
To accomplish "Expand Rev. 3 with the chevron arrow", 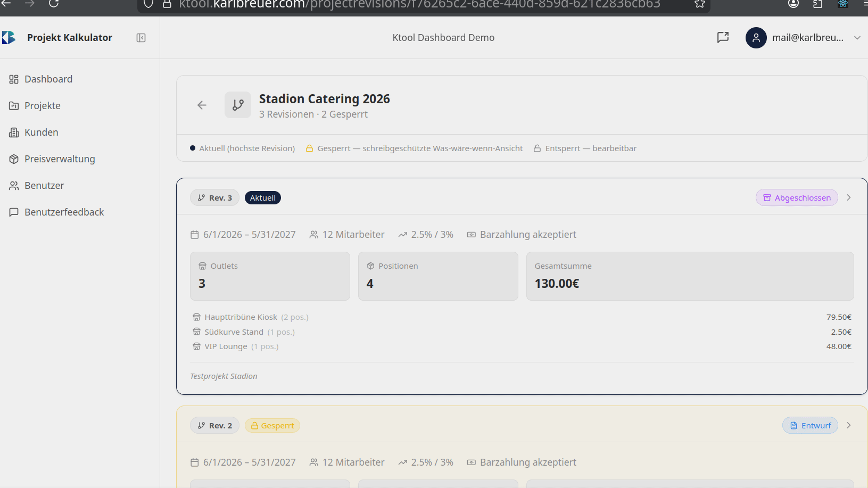I will (849, 198).
